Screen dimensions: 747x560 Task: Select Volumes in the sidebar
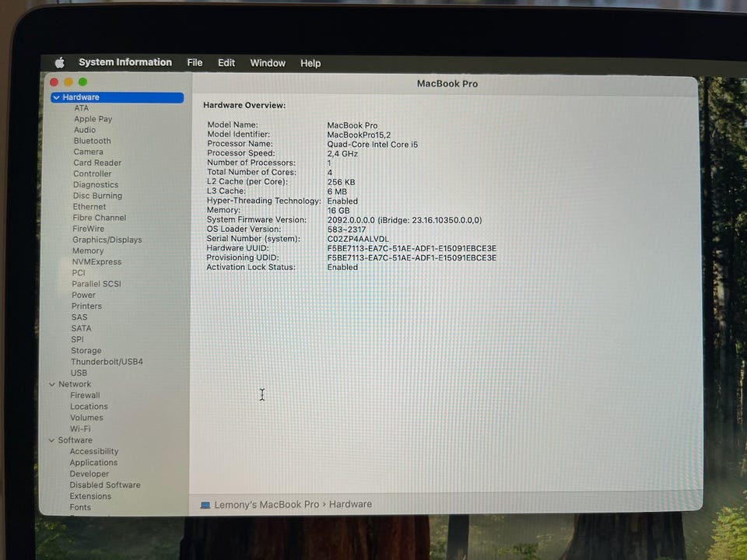(x=86, y=418)
